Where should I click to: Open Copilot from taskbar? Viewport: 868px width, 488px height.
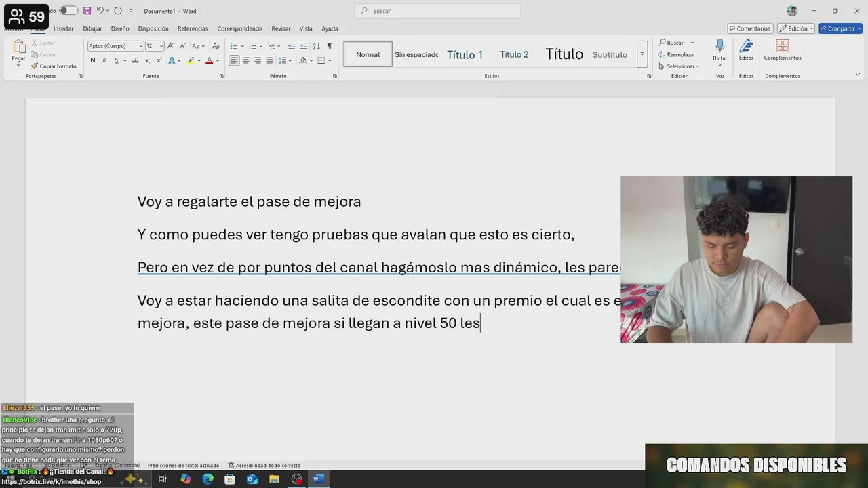pyautogui.click(x=186, y=479)
